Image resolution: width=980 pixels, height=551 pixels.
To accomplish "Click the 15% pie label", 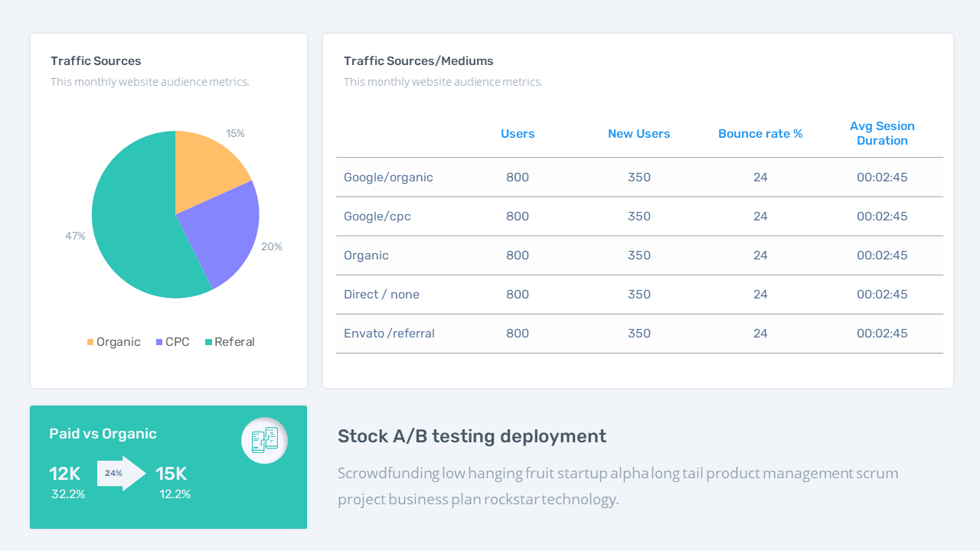I will click(x=235, y=133).
